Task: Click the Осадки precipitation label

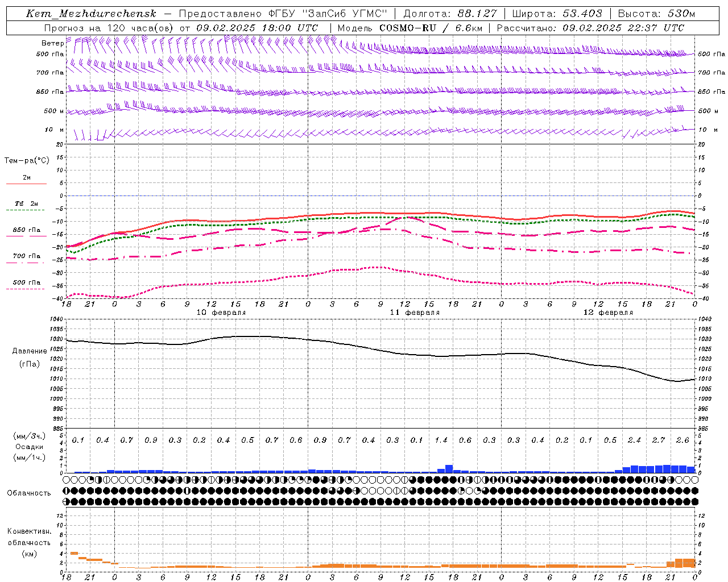Action: point(29,447)
